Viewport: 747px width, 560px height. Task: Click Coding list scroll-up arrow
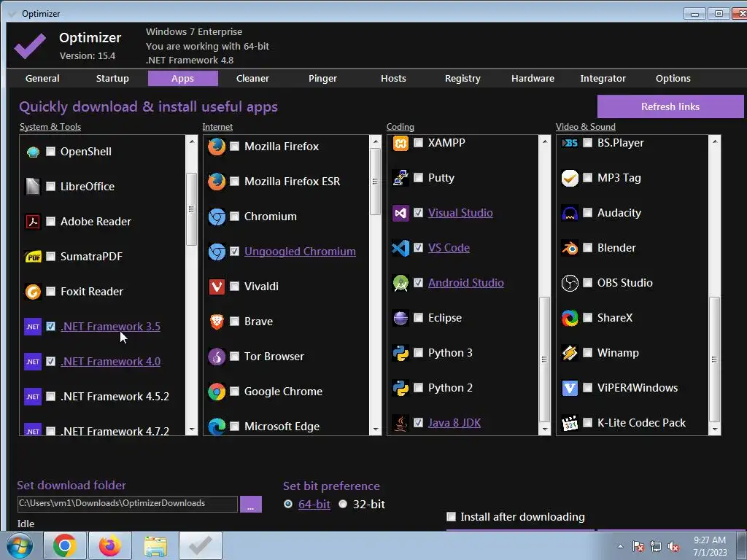tap(544, 141)
